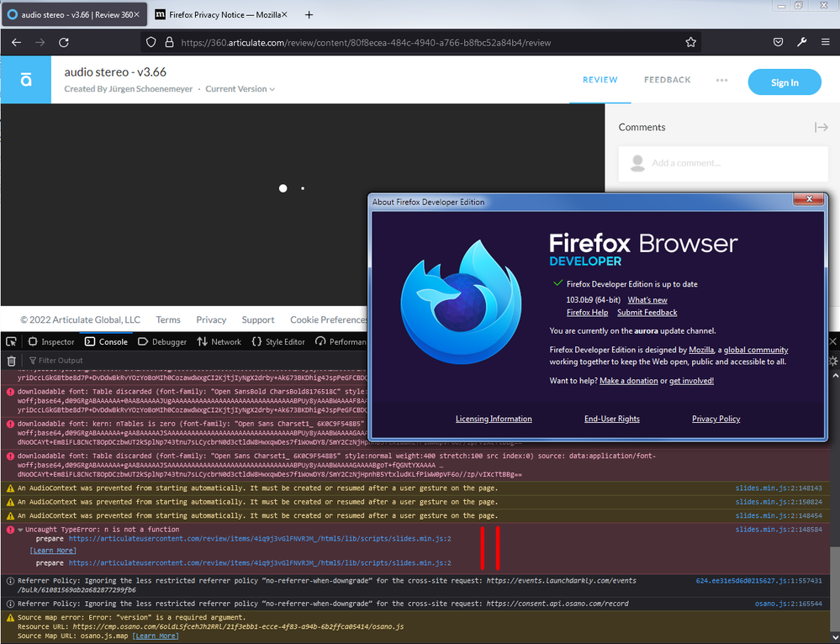Open the Firefox hamburger menu

pos(826,42)
